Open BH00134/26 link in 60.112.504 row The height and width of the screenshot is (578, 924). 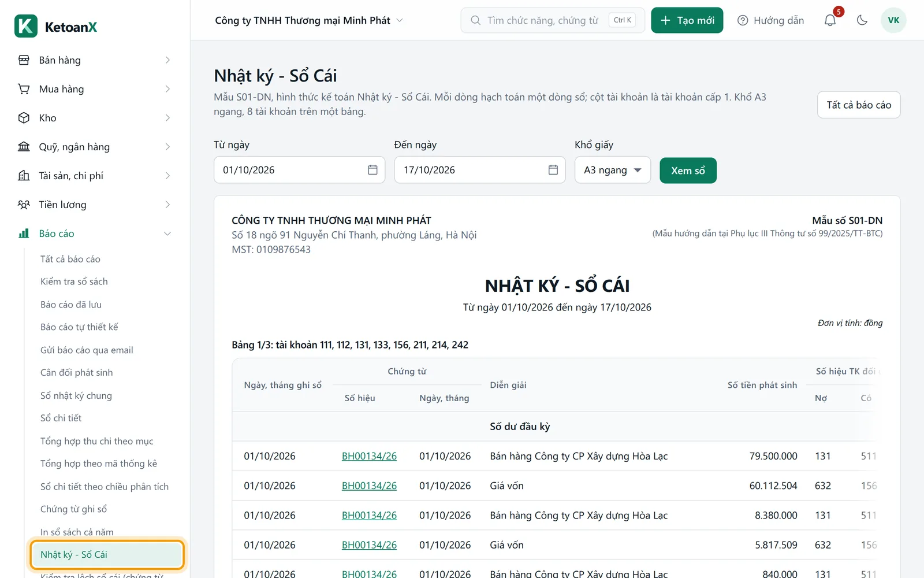click(369, 486)
